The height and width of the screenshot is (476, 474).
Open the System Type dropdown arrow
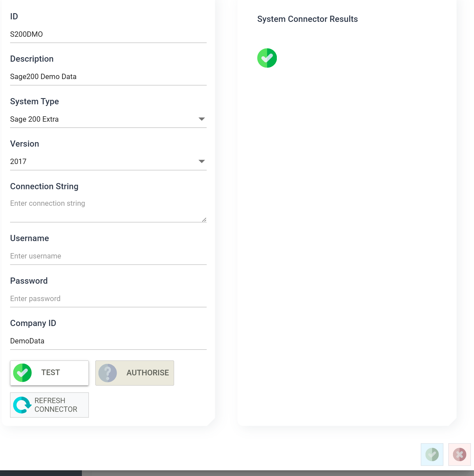point(202,119)
